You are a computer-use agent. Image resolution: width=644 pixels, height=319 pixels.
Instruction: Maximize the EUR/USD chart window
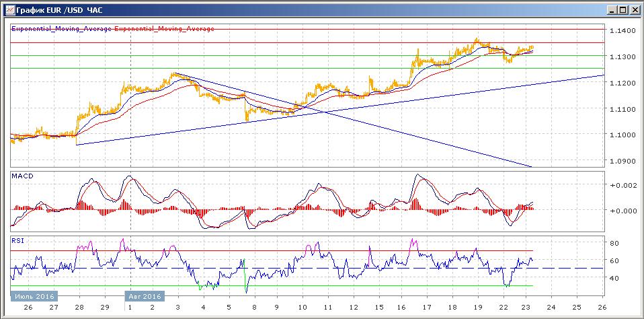click(x=622, y=10)
